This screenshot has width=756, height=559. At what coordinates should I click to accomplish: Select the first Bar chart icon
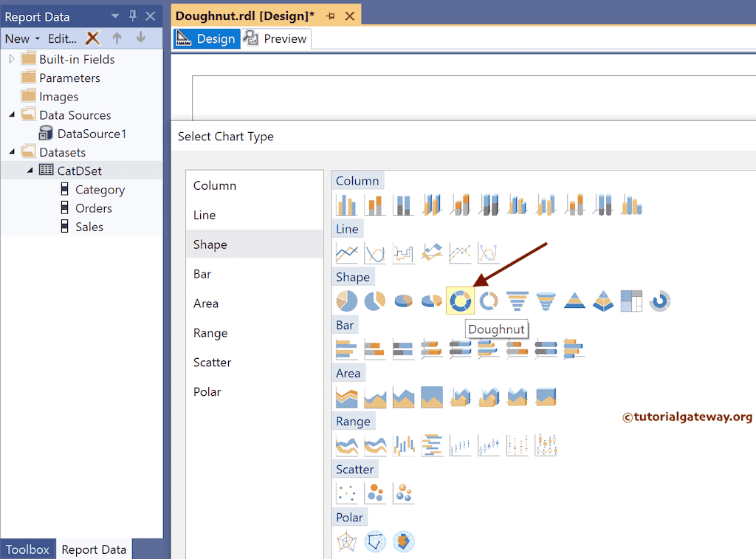(347, 349)
